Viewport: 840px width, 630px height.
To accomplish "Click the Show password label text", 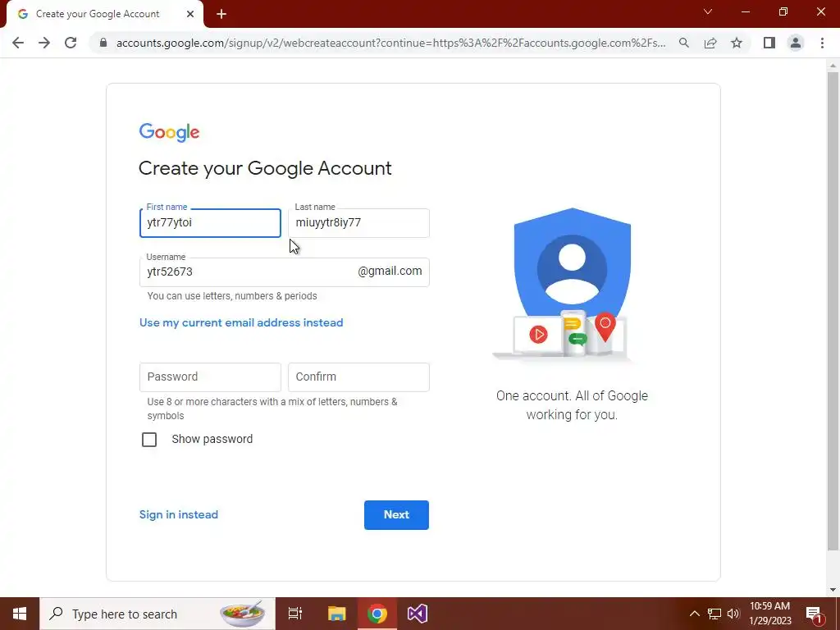I will (212, 440).
